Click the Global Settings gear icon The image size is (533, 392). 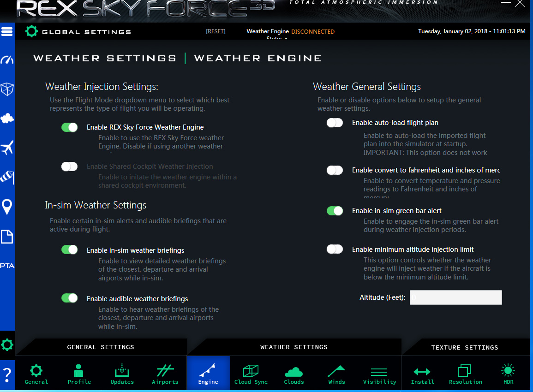coord(31,31)
